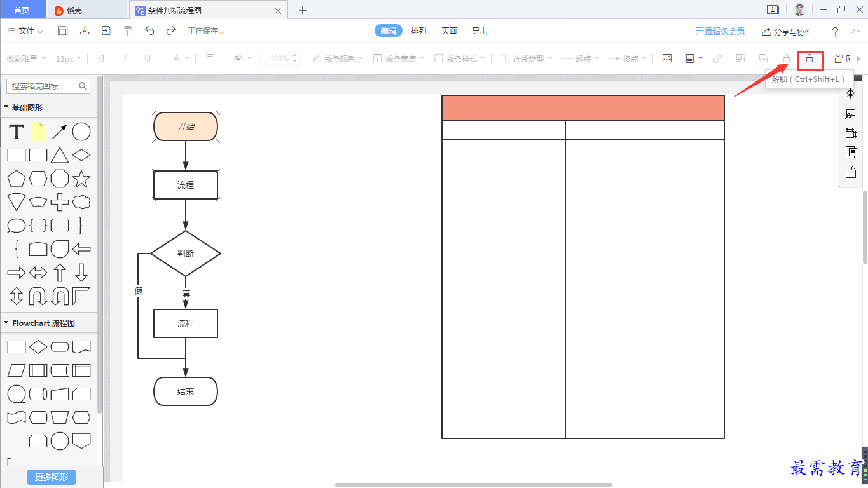The height and width of the screenshot is (488, 868).
Task: Toggle underline text formatting
Action: pos(148,58)
